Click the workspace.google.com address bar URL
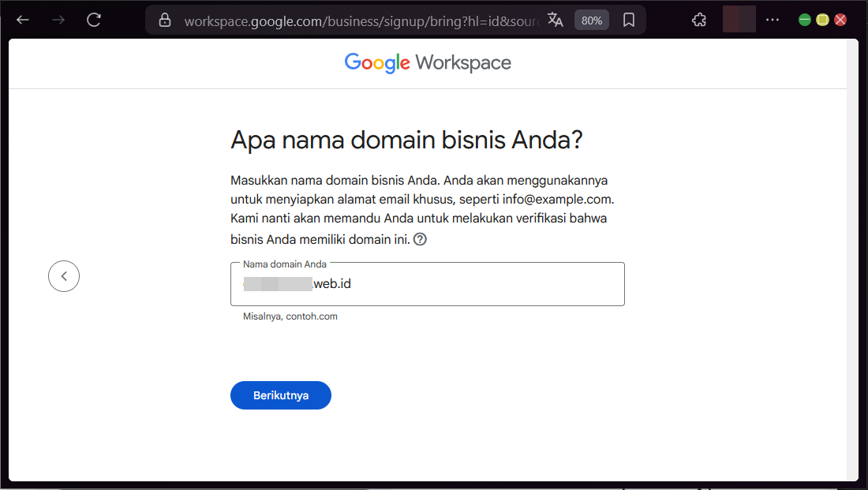This screenshot has width=868, height=490. [x=361, y=21]
